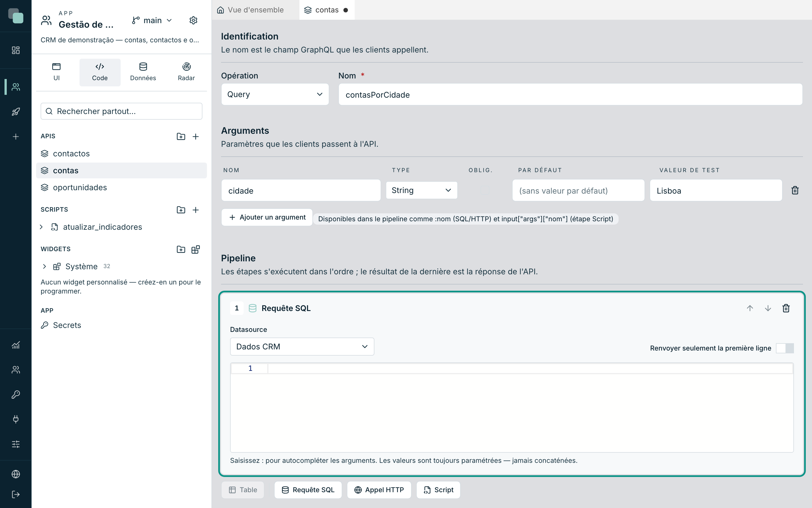Open the Dados CRM datasource dropdown

point(302,346)
